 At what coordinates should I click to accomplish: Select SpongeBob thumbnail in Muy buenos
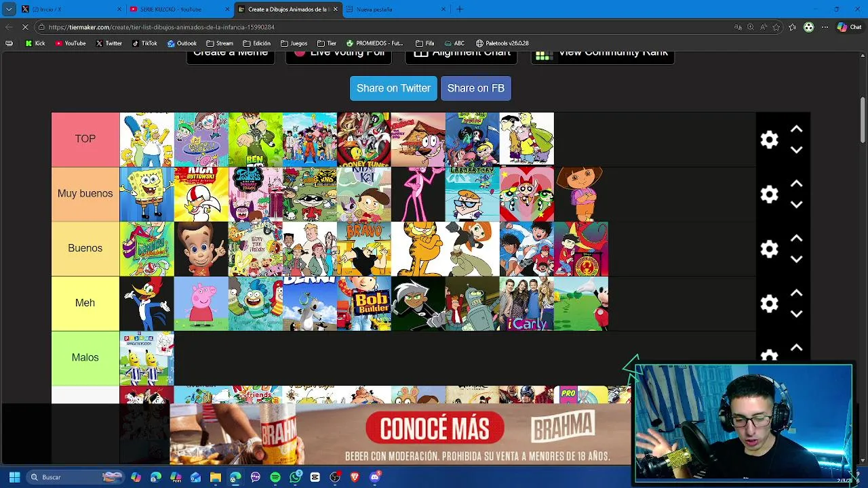pos(147,195)
